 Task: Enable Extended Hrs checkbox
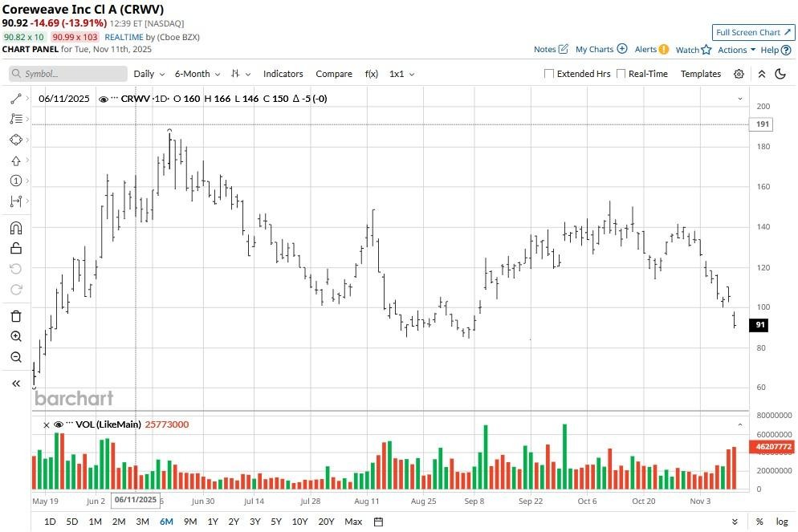point(548,74)
